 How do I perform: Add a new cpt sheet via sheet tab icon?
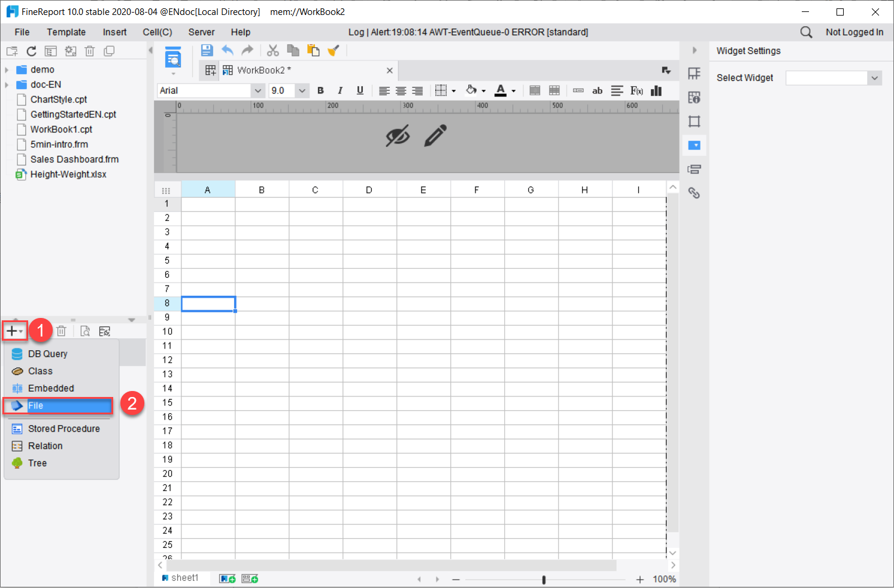[x=228, y=578]
